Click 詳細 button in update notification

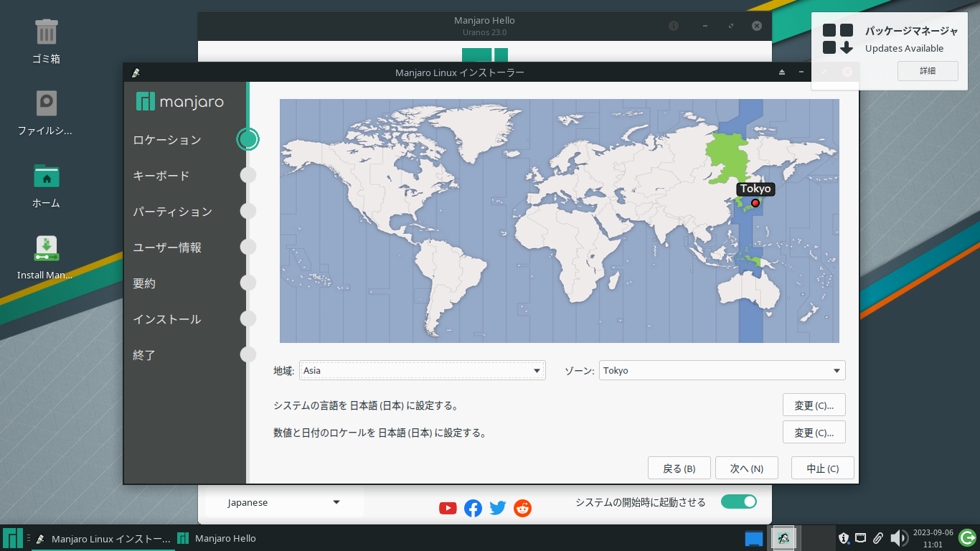(928, 71)
